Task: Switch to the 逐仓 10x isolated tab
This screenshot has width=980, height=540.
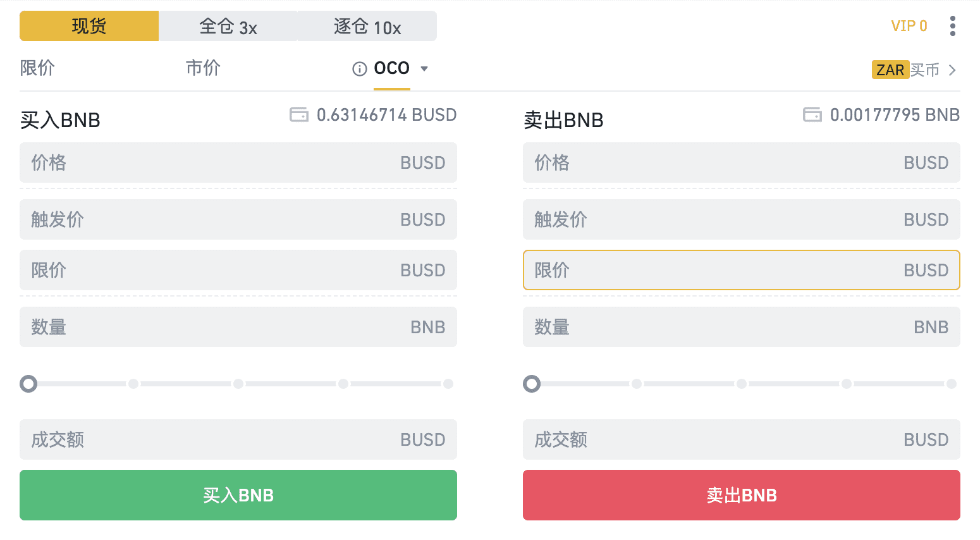Action: click(367, 26)
